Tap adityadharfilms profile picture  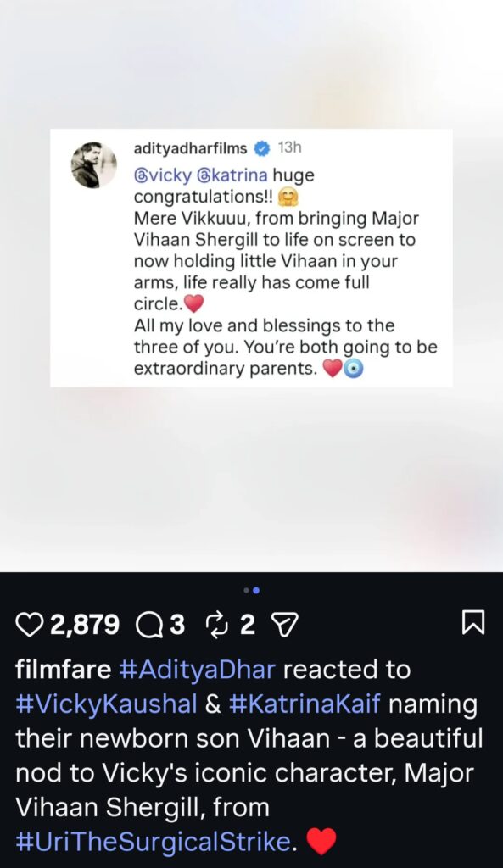(x=94, y=164)
